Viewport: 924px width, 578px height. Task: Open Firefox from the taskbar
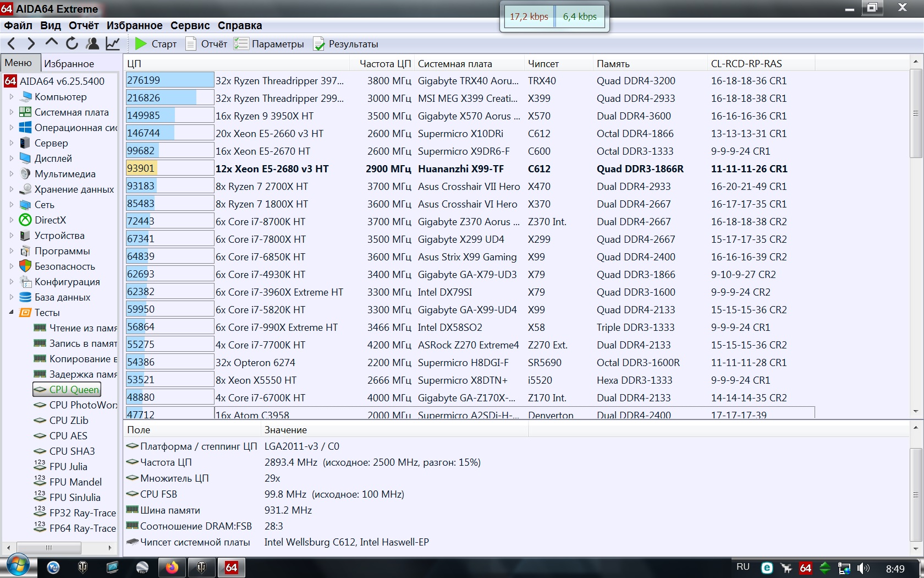click(x=172, y=568)
